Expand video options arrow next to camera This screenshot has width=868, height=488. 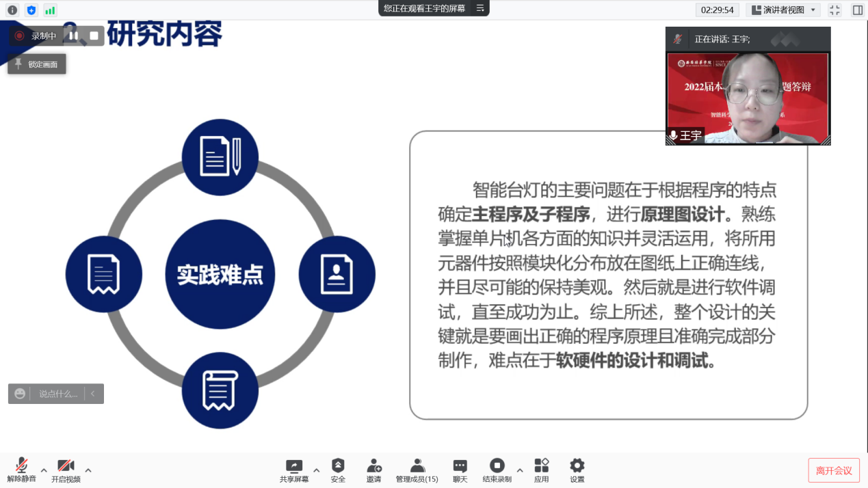point(88,470)
